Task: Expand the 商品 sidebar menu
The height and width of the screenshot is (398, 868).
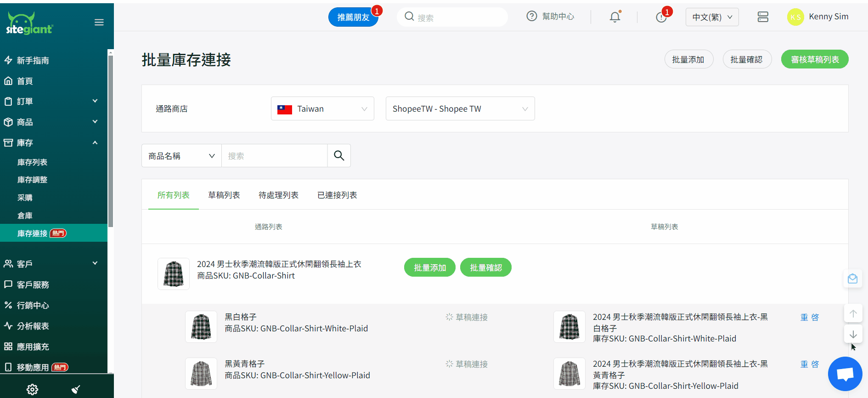Action: coord(54,122)
